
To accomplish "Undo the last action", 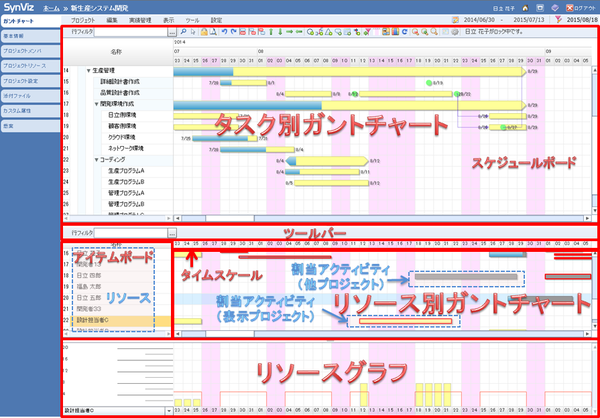I will click(x=224, y=32).
